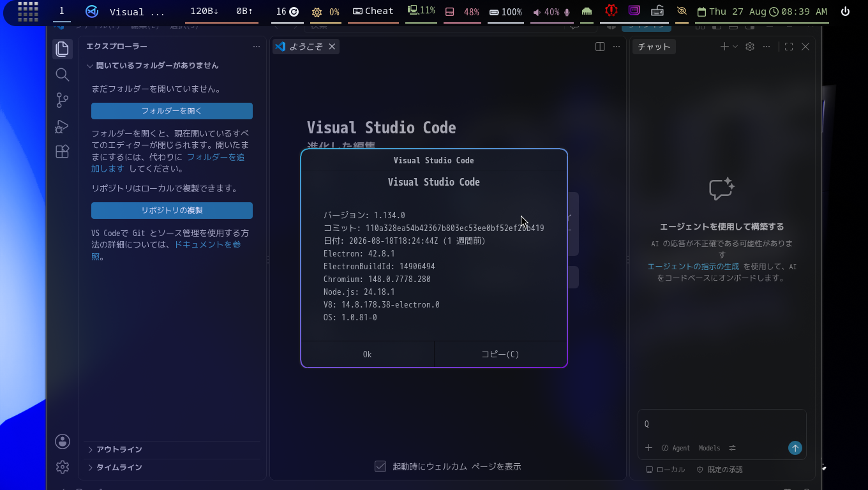
Task: Open the エージェントの指示の生成 link
Action: pos(693,267)
